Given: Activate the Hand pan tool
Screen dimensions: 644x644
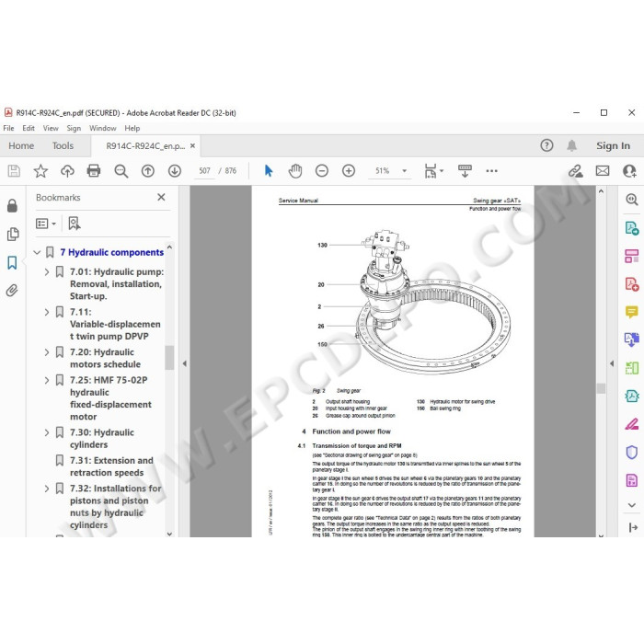Looking at the screenshot, I should (295, 171).
